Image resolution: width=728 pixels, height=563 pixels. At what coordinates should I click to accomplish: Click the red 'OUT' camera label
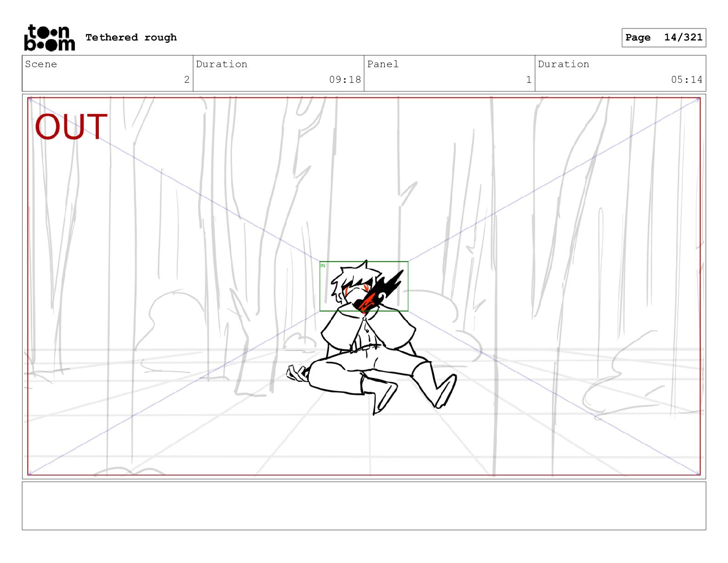point(71,127)
